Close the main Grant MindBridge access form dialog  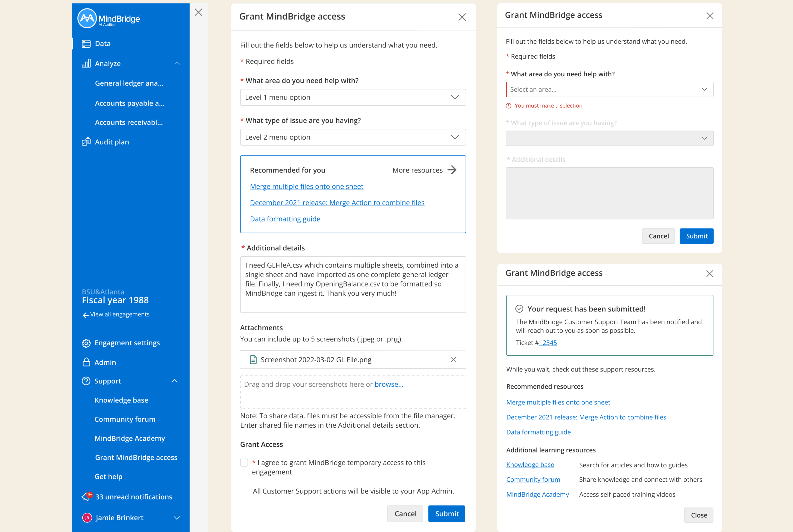[462, 17]
